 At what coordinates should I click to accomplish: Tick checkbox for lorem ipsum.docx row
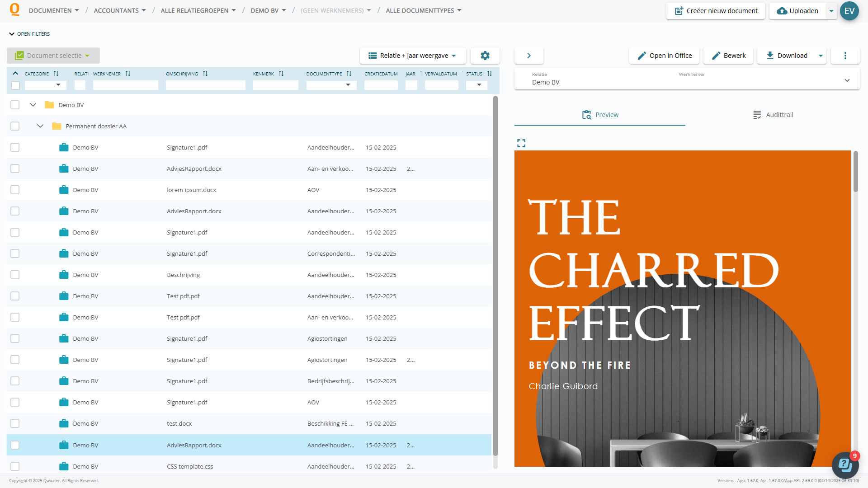[x=15, y=190]
